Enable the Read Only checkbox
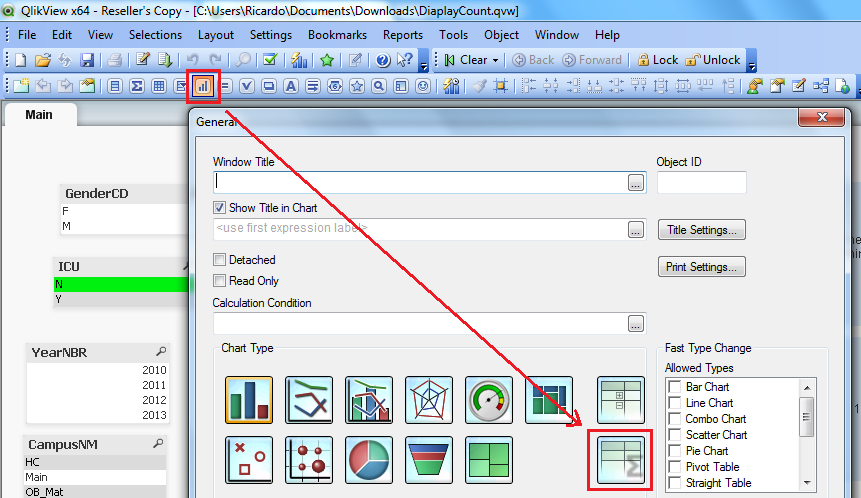Viewport: 861px width, 498px height. coord(219,281)
